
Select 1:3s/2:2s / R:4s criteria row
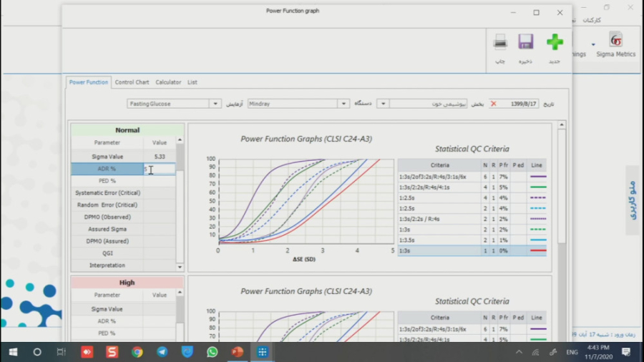click(472, 219)
